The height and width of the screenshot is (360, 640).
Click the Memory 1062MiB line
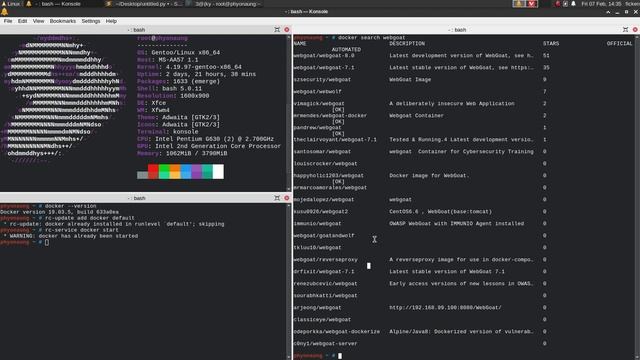(182, 153)
